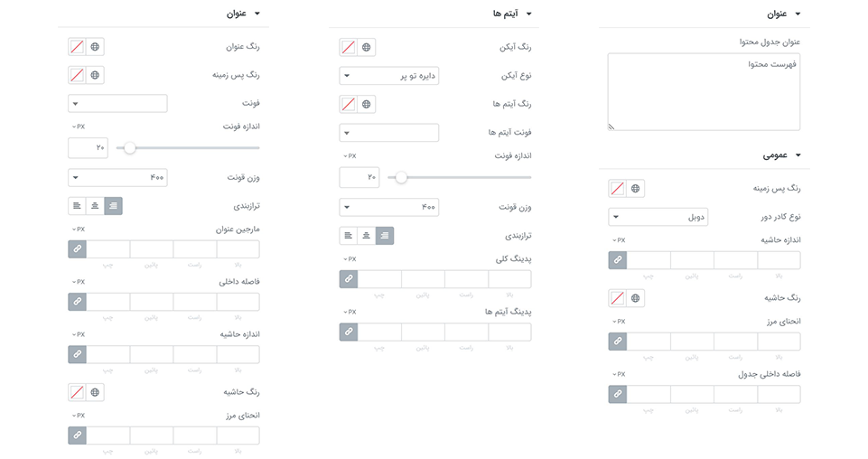
Task: Click inside the عنوان جدول محتوا text area
Action: (705, 90)
